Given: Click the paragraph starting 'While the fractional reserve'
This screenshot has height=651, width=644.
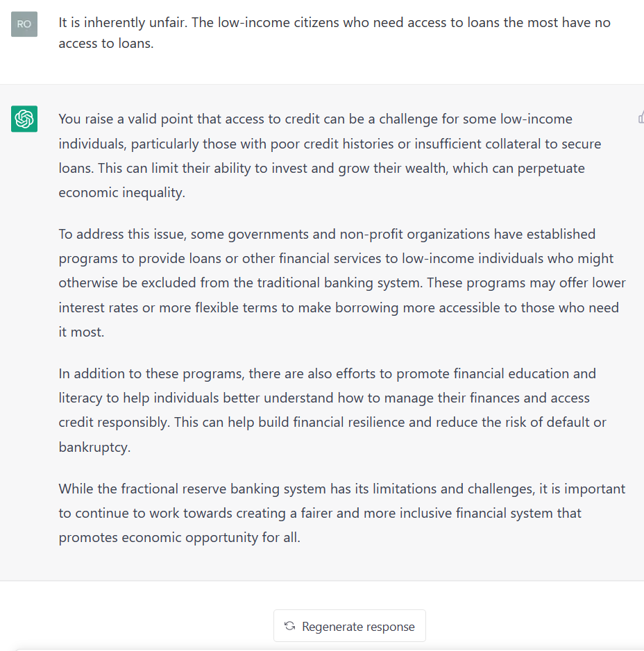Looking at the screenshot, I should 341,513.
